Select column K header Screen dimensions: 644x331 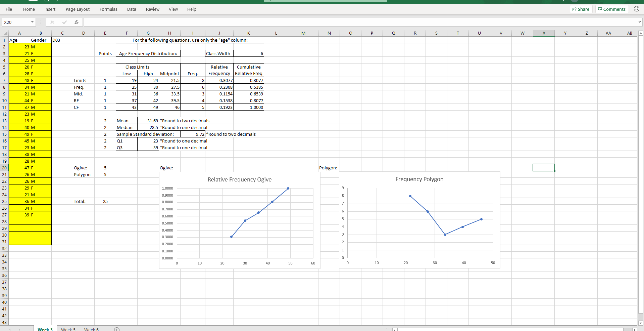pos(248,33)
